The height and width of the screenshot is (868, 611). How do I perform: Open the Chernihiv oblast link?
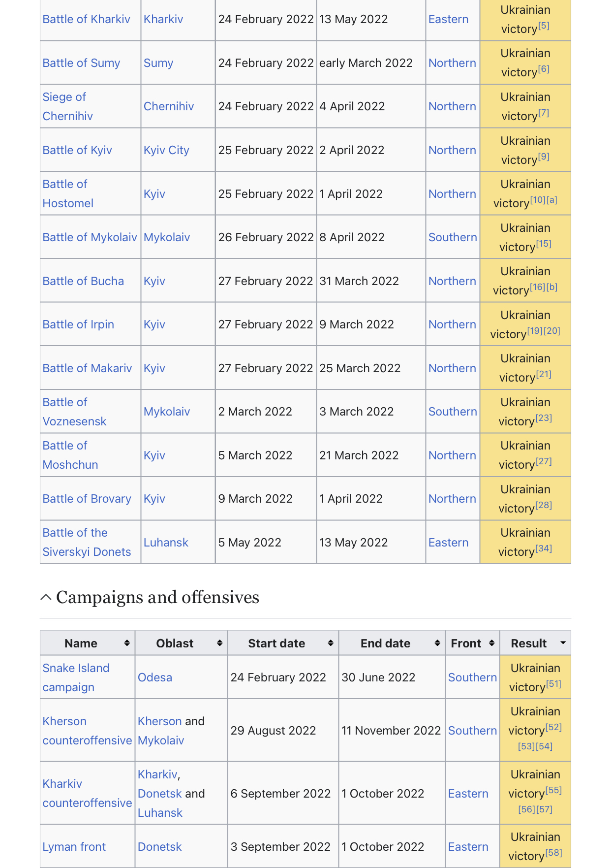169,106
